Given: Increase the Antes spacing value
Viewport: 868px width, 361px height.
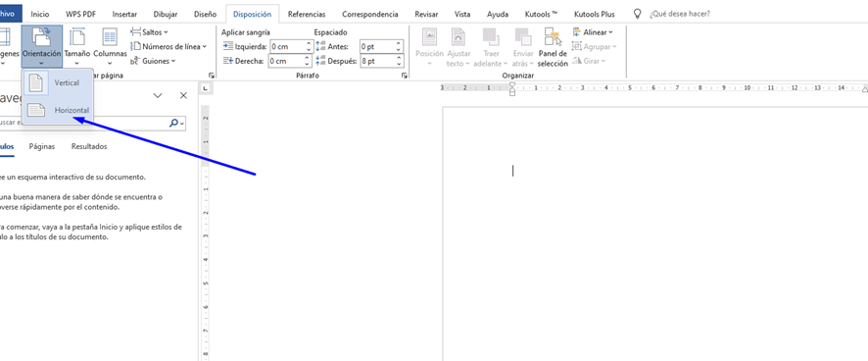Looking at the screenshot, I should pos(398,44).
